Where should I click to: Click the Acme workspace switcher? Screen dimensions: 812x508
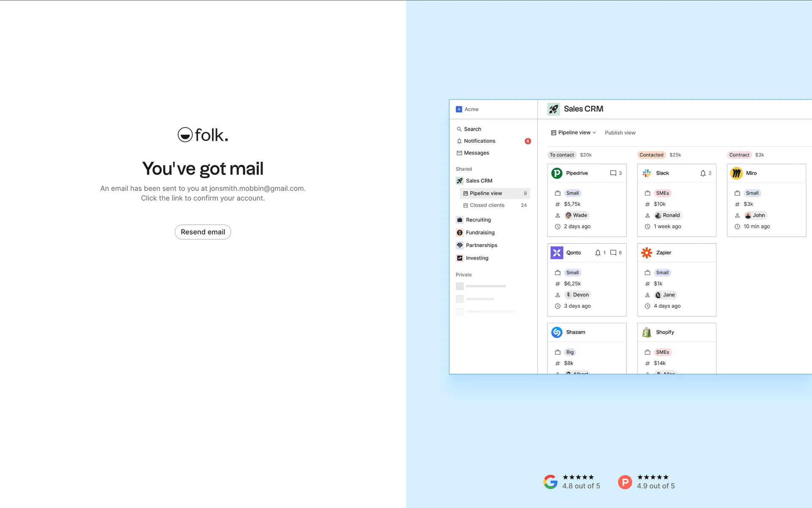tap(467, 109)
